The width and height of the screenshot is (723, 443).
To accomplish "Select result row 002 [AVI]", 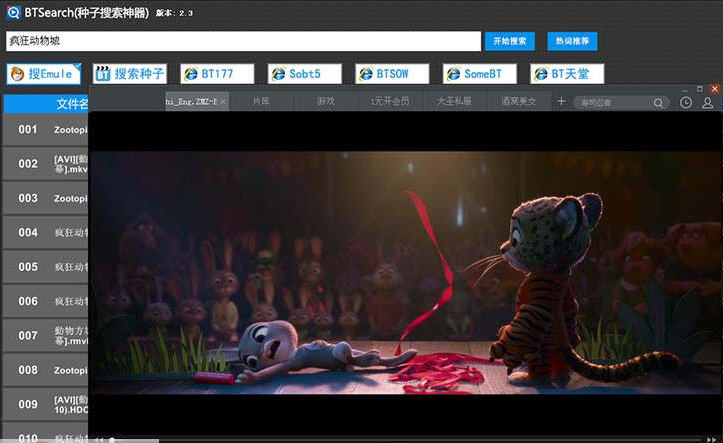I will point(46,164).
